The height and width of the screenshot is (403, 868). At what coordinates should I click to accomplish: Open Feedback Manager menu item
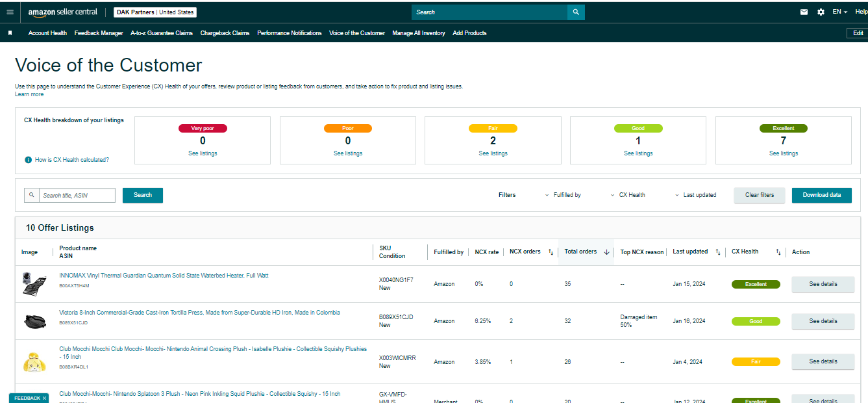(x=99, y=33)
